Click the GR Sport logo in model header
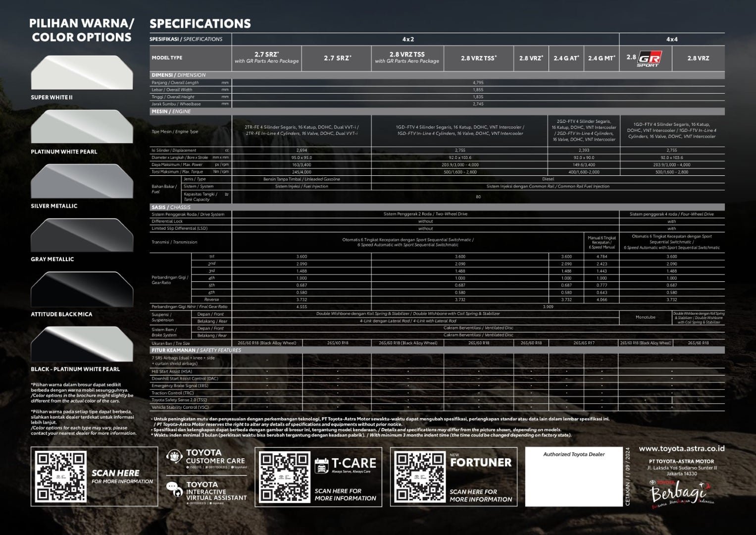The width and height of the screenshot is (756, 535). [649, 58]
